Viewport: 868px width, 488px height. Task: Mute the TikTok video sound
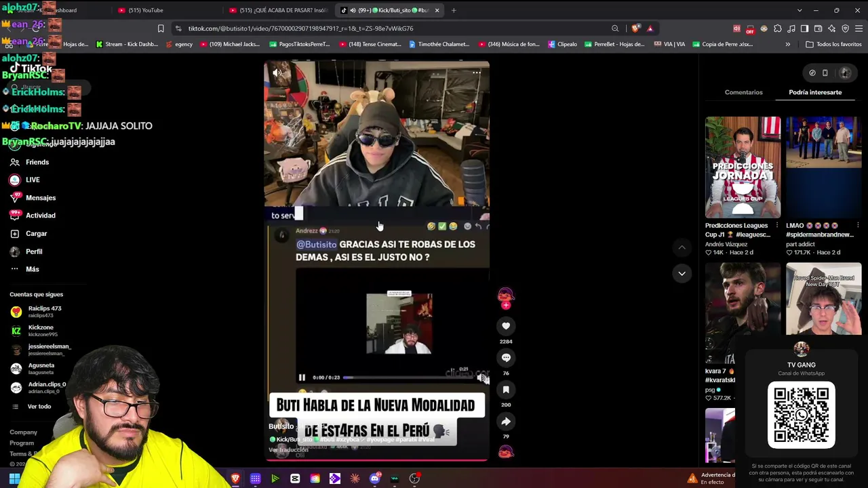click(277, 73)
